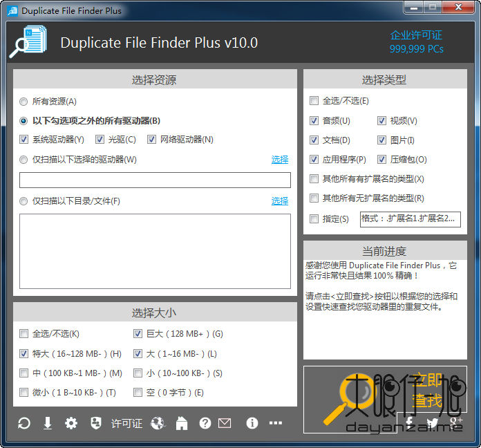Click the download arrow icon
The height and width of the screenshot is (448, 481).
[x=48, y=423]
